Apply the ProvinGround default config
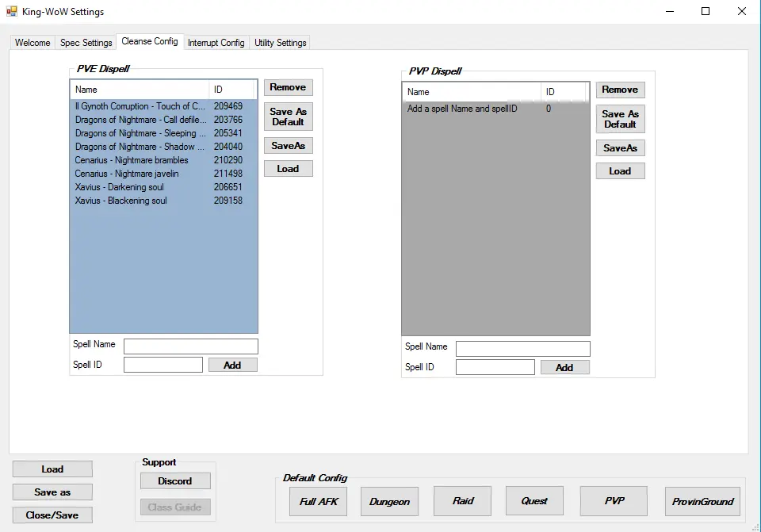This screenshot has width=761, height=532. (x=702, y=501)
